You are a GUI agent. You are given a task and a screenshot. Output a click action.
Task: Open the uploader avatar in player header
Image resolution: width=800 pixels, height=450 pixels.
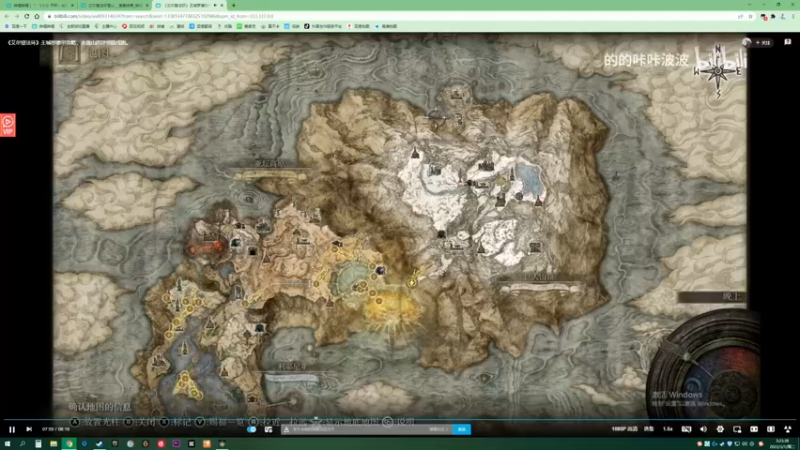tap(746, 42)
